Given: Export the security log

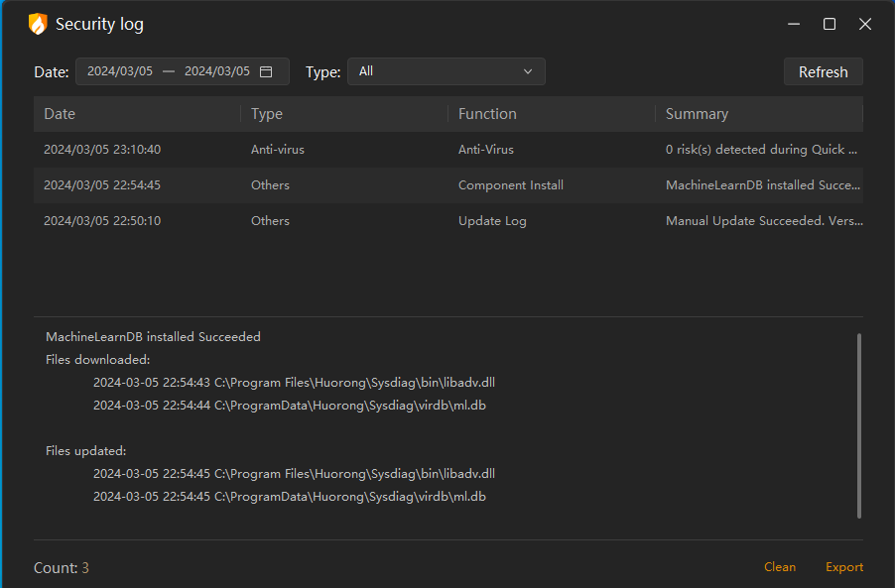Looking at the screenshot, I should pyautogui.click(x=844, y=567).
